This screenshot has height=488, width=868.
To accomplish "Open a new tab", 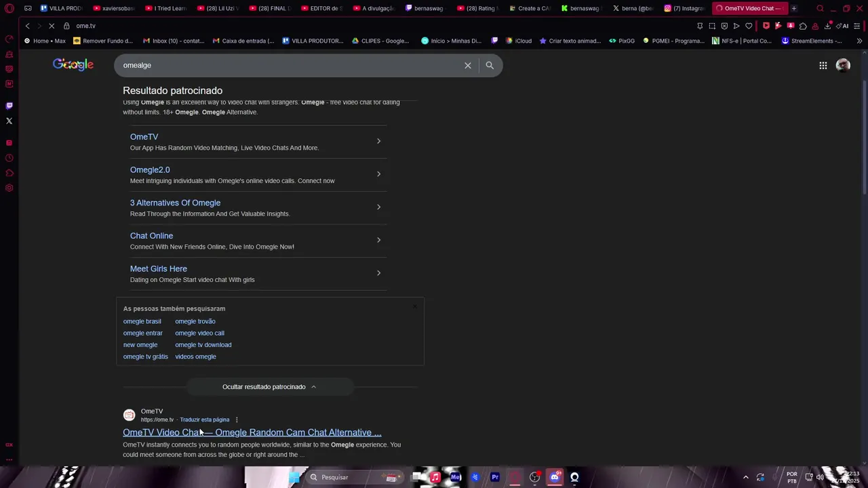I will click(794, 8).
